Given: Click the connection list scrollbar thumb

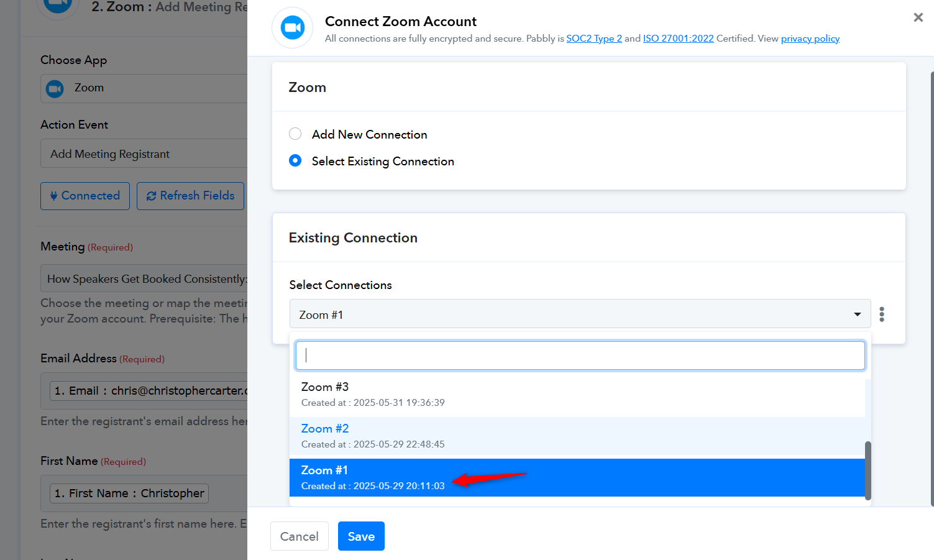Looking at the screenshot, I should 868,470.
